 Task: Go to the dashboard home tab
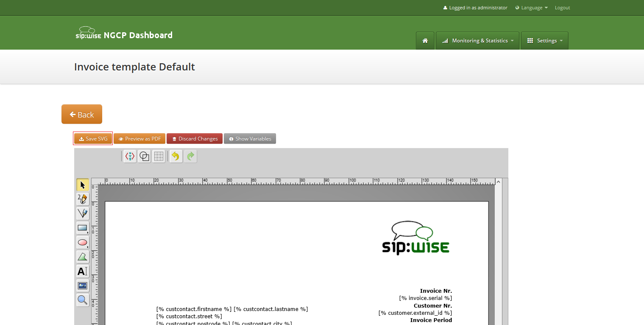tap(425, 40)
